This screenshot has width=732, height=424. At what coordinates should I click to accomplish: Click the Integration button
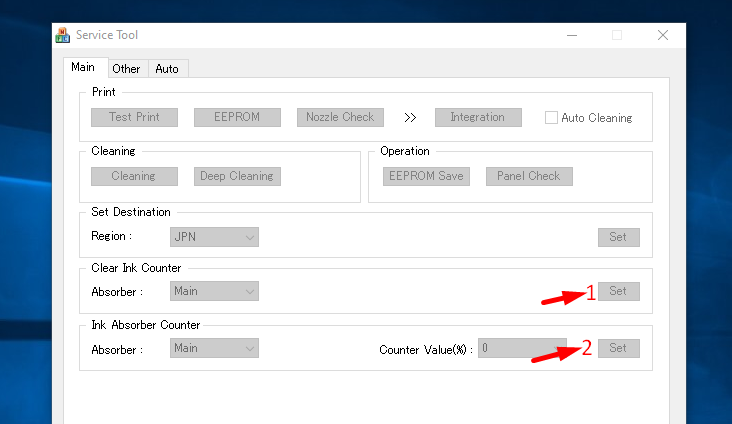[x=478, y=117]
